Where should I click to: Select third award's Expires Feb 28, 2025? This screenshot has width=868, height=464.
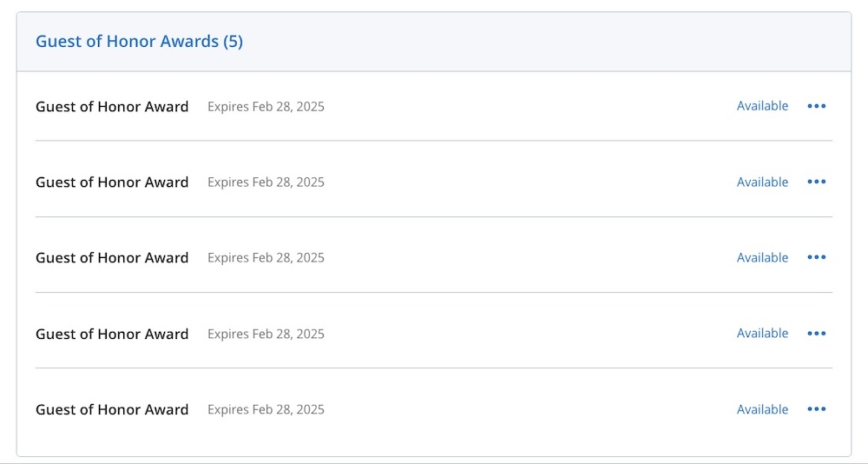[x=266, y=258]
